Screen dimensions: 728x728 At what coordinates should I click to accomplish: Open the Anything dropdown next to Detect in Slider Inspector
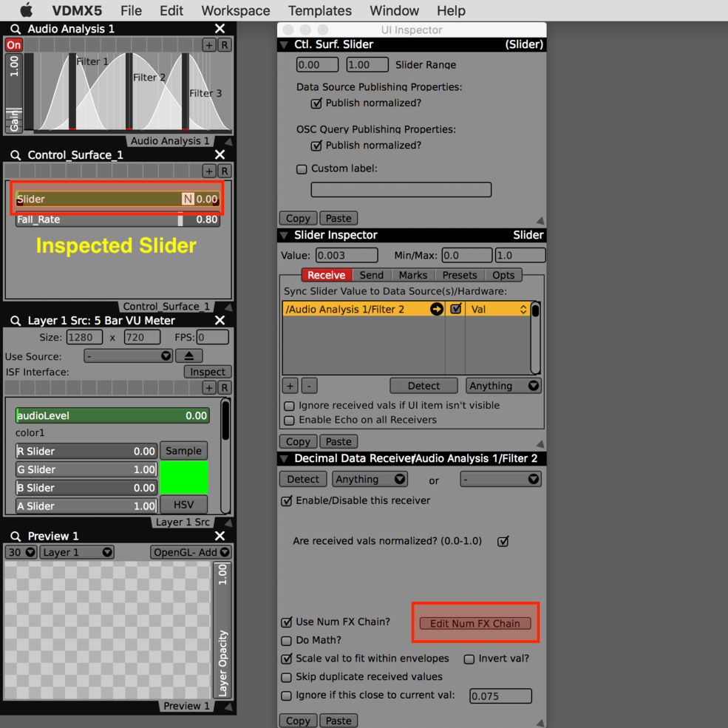[503, 386]
